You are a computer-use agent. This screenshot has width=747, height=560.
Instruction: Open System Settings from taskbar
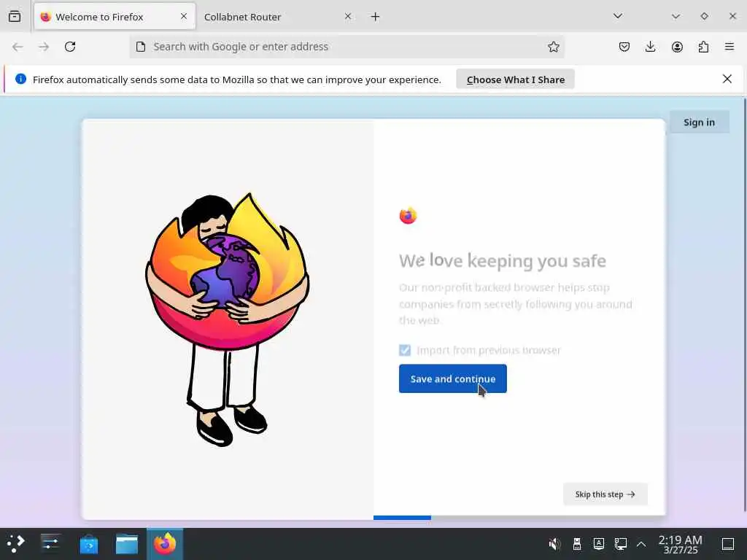pyautogui.click(x=50, y=544)
